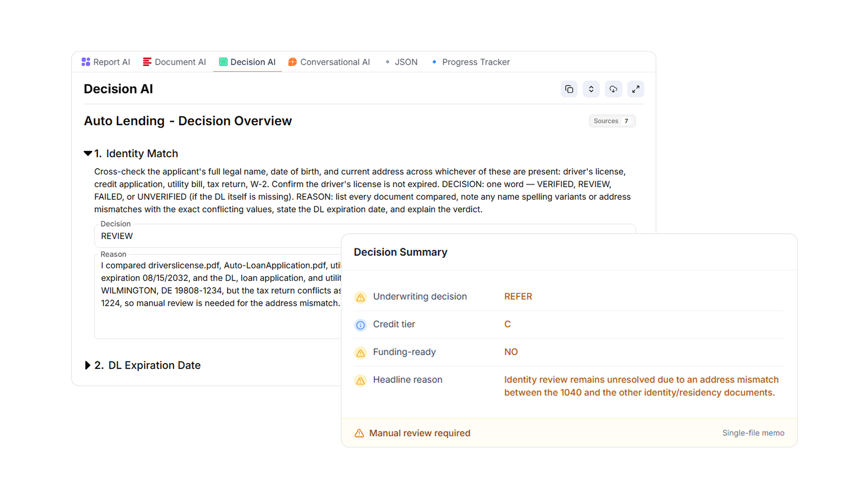Screen dimensions: 868x498
Task: Click the credit tier value C
Action: tap(507, 324)
